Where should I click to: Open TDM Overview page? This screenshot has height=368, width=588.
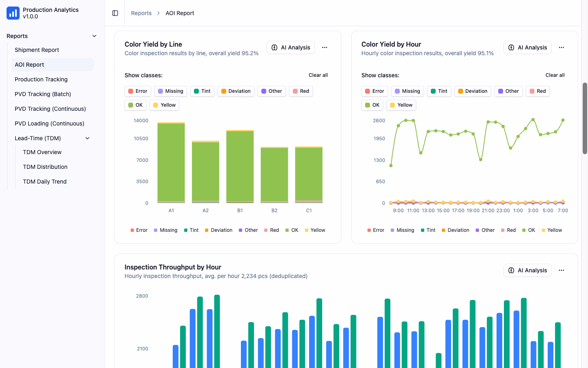pos(57,152)
